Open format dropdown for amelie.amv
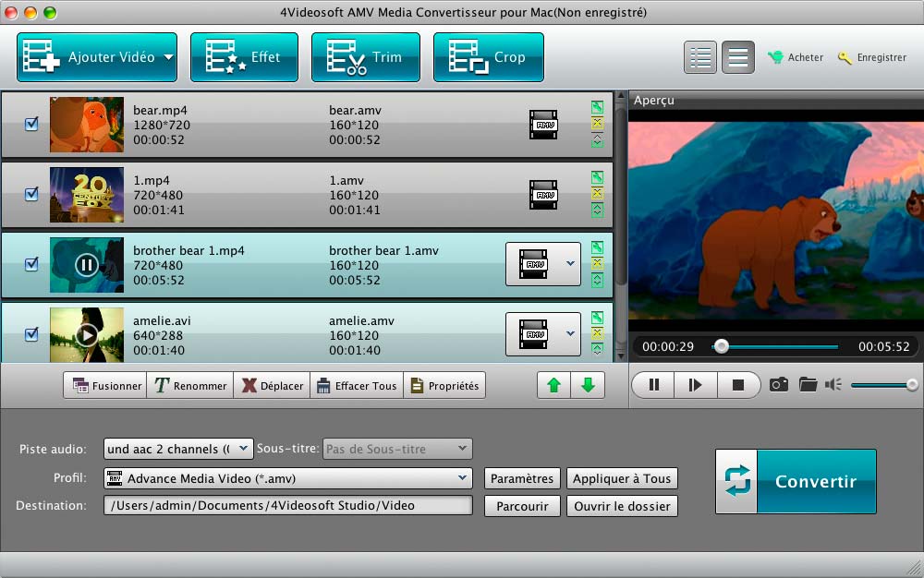Viewport: 924px width, 578px height. point(570,333)
